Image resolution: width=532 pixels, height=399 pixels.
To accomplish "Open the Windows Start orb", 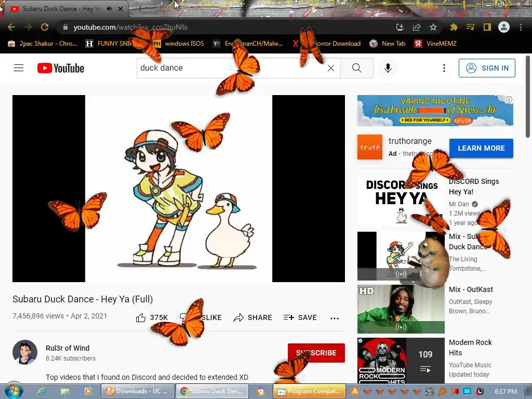I will click(x=14, y=391).
